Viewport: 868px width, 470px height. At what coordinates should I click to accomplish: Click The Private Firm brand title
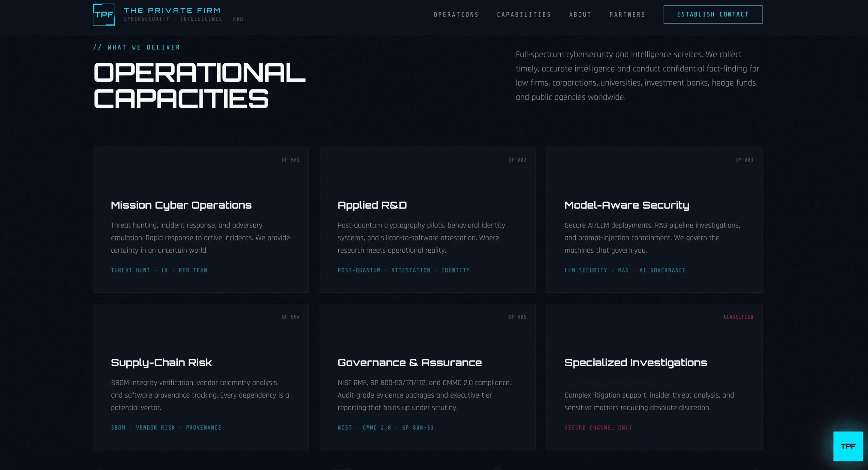[172, 11]
